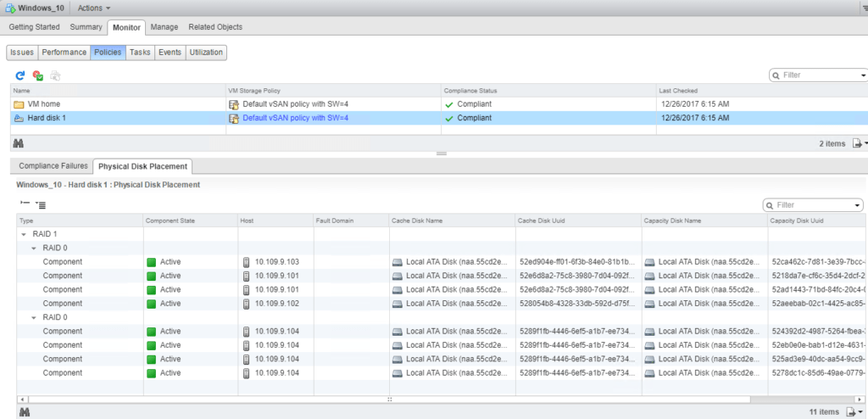Collapse the RAID 1 tree node
The height and width of the screenshot is (419, 868).
pos(23,233)
